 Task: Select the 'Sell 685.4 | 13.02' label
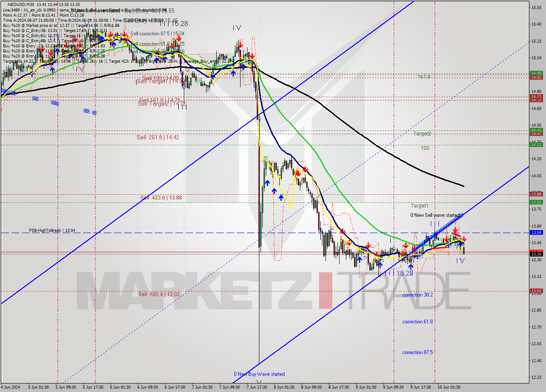[159, 294]
